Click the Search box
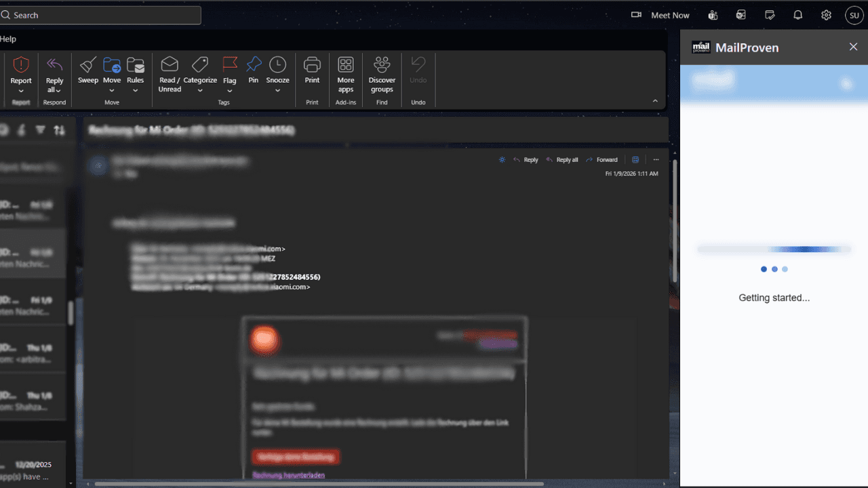Viewport: 868px width, 488px height. pos(100,15)
